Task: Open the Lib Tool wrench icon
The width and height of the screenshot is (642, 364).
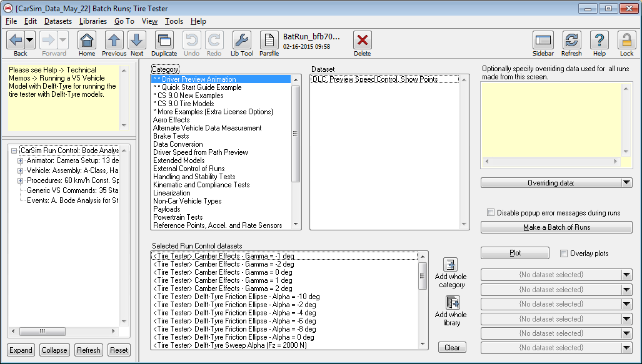Action: point(241,40)
